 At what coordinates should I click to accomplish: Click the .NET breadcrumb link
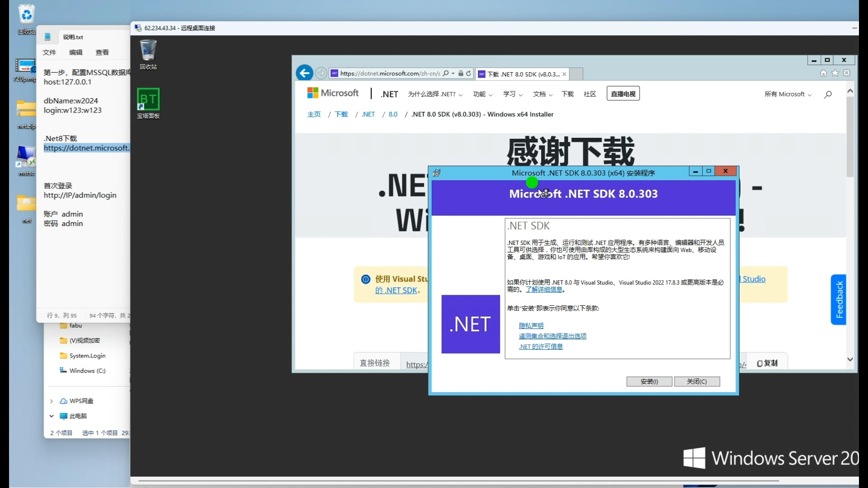click(368, 114)
